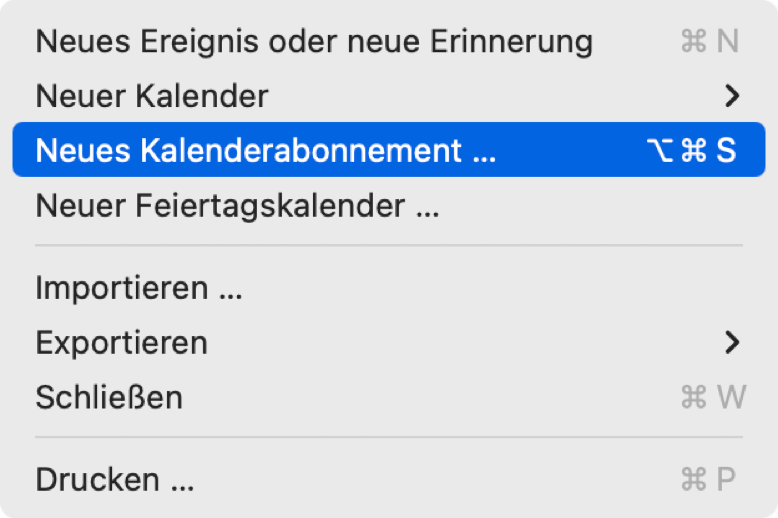The width and height of the screenshot is (778, 518).
Task: Choose Importieren from the menu
Action: (x=139, y=288)
